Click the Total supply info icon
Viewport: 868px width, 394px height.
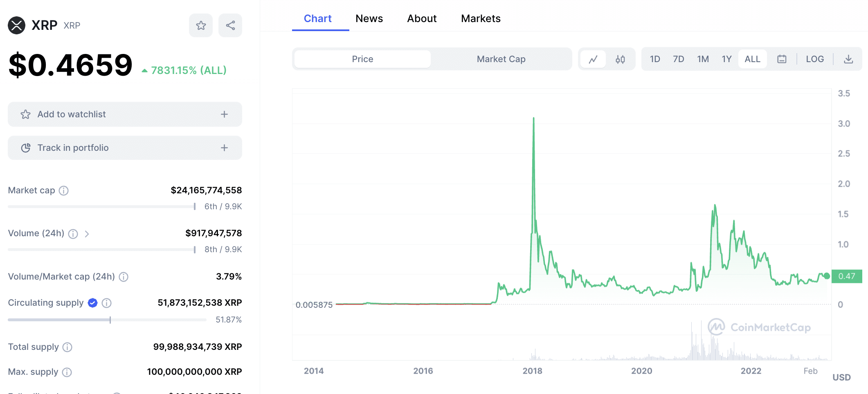(67, 347)
